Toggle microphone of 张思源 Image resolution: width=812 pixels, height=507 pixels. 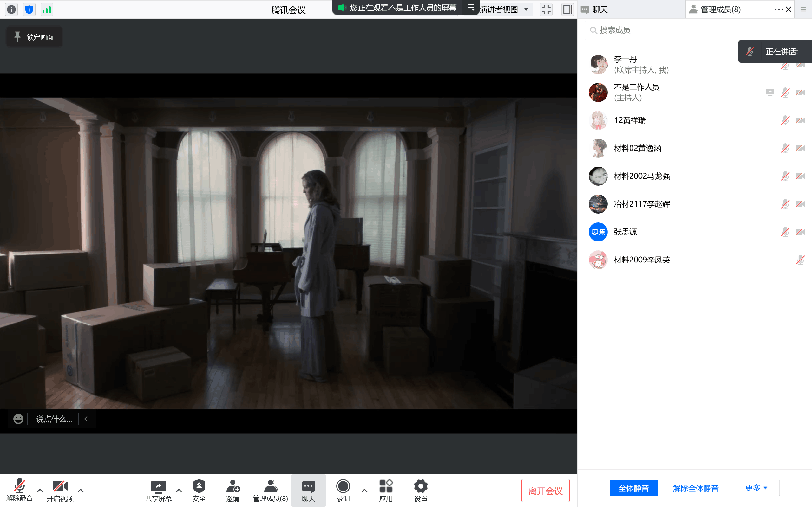pyautogui.click(x=785, y=232)
